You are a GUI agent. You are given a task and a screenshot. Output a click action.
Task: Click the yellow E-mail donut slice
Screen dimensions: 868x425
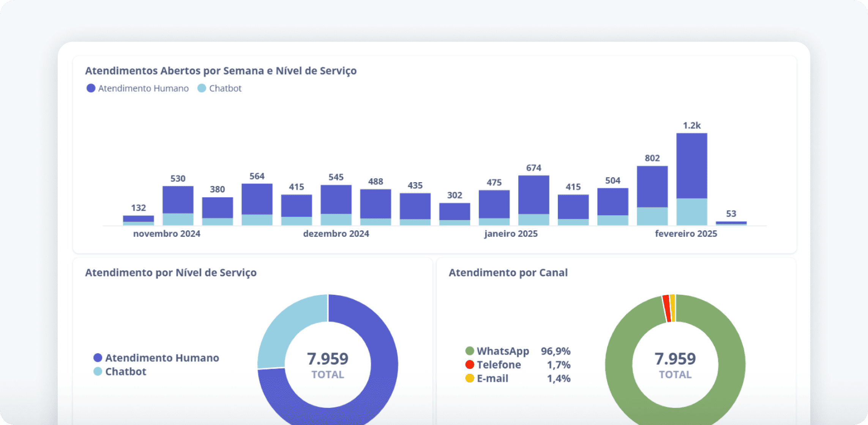673,308
